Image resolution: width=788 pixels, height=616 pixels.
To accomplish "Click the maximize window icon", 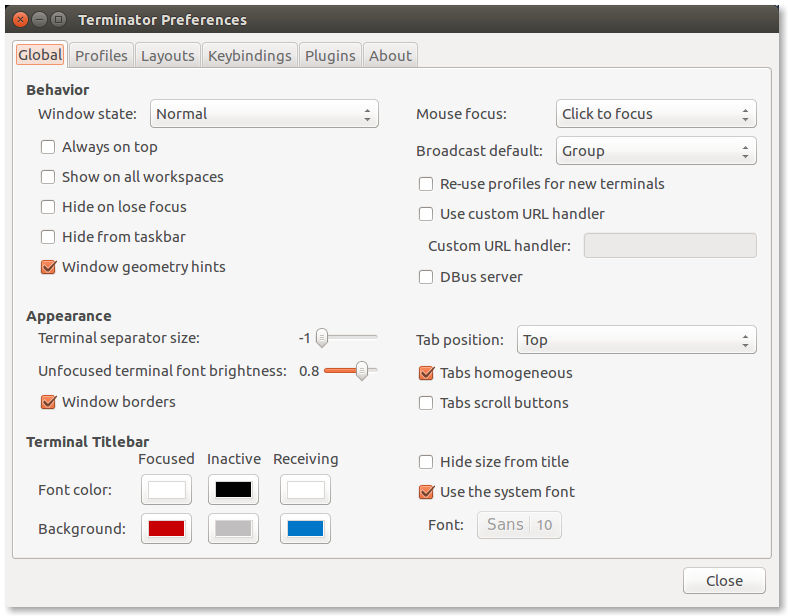I will click(58, 20).
